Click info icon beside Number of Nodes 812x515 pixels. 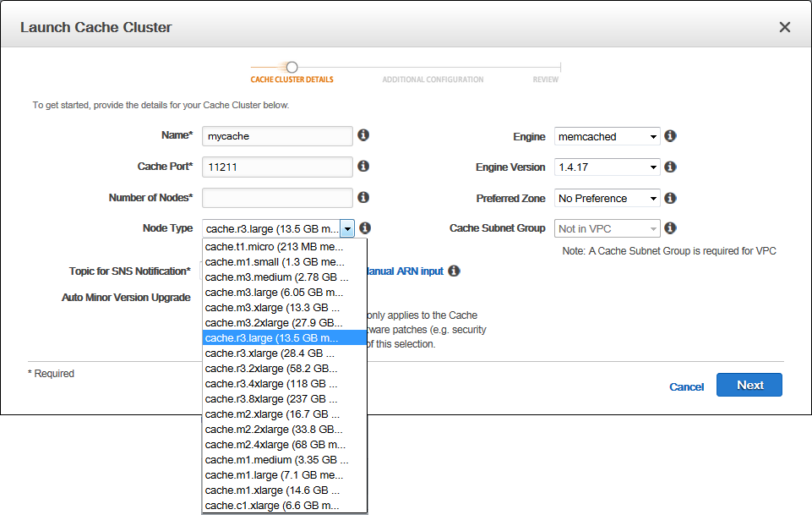click(363, 197)
